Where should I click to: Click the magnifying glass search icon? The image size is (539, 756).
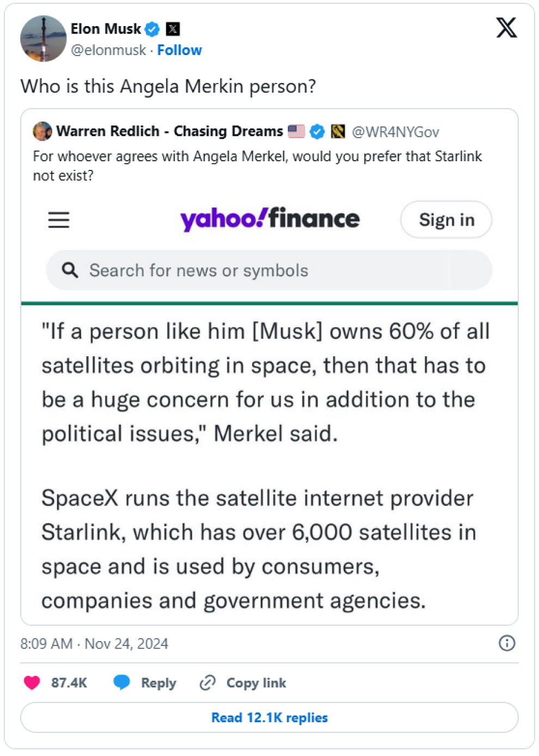pyautogui.click(x=70, y=270)
